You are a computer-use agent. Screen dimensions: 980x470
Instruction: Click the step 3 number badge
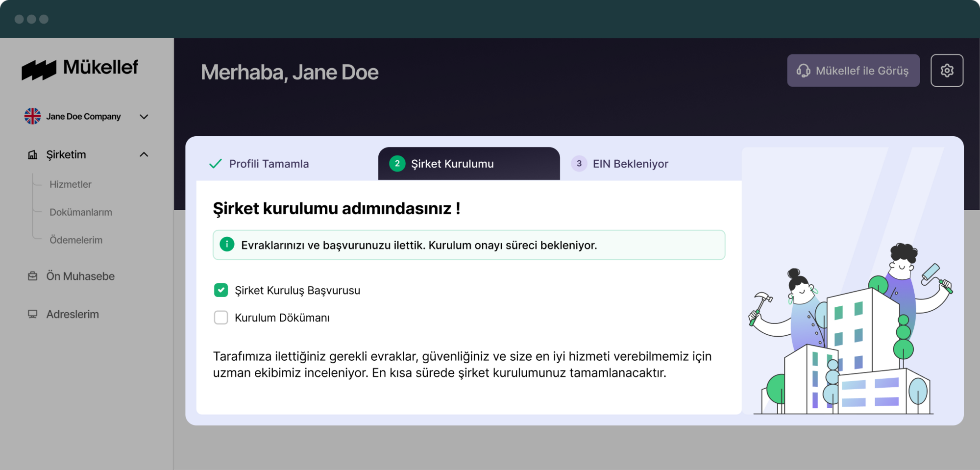(579, 164)
